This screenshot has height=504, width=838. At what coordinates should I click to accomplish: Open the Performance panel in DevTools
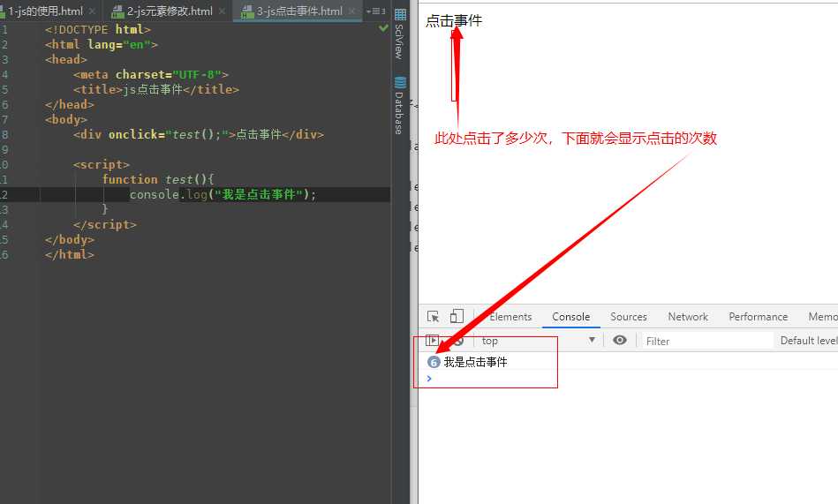click(x=758, y=317)
